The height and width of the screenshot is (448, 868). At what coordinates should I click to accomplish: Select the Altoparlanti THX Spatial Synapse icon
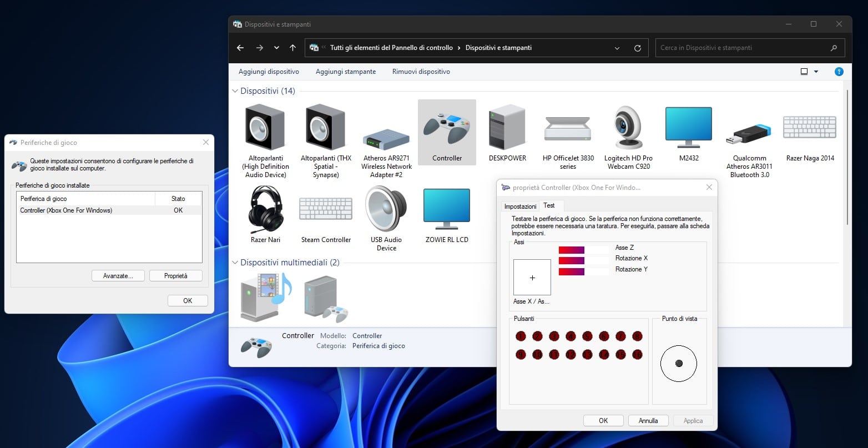326,128
